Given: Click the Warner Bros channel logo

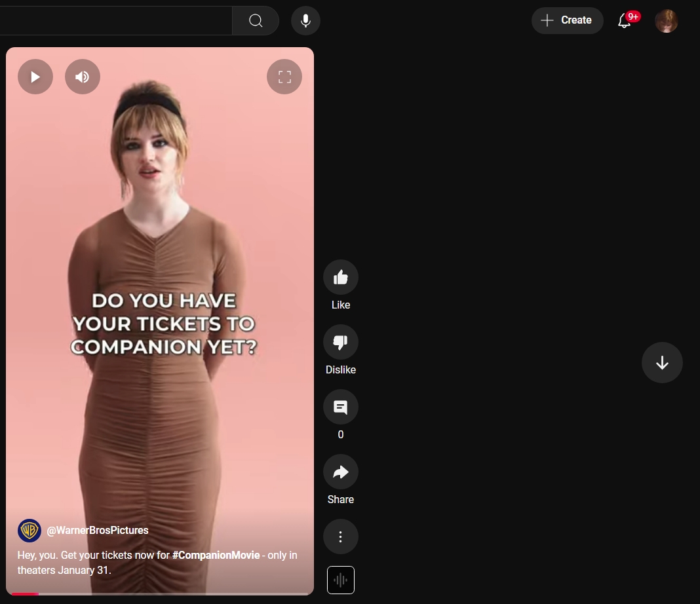Looking at the screenshot, I should tap(29, 531).
